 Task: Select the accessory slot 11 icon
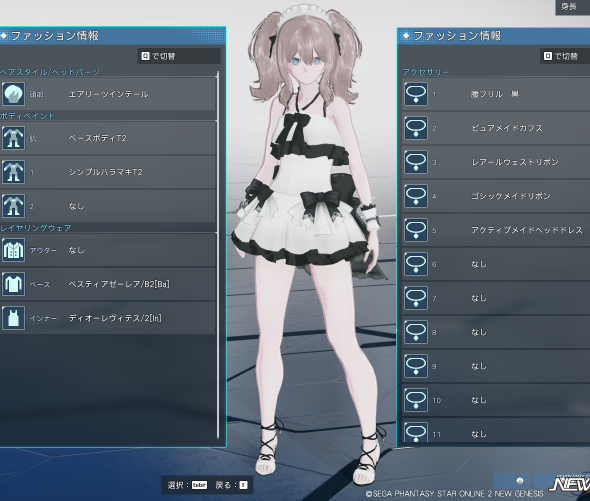(x=416, y=433)
